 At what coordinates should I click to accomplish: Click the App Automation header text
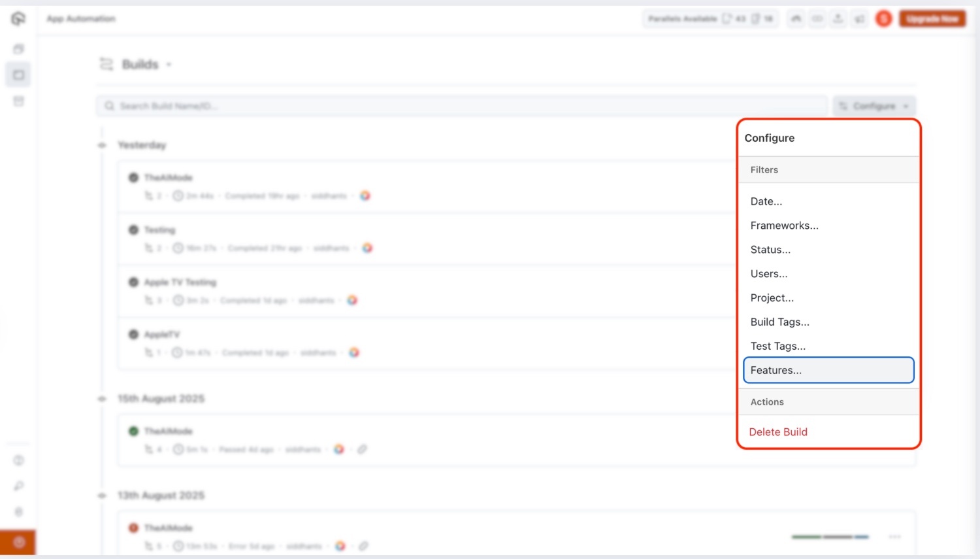(x=81, y=19)
